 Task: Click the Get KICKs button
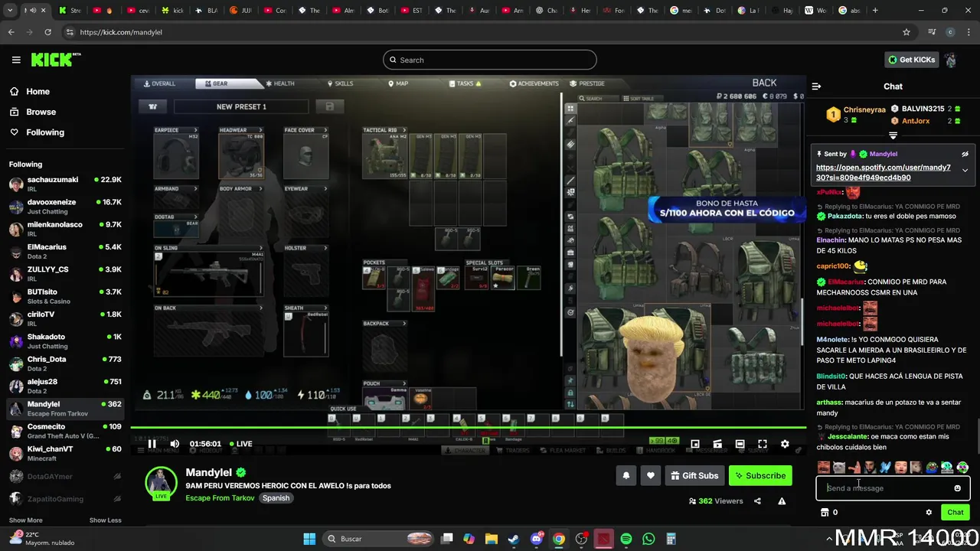[911, 60]
